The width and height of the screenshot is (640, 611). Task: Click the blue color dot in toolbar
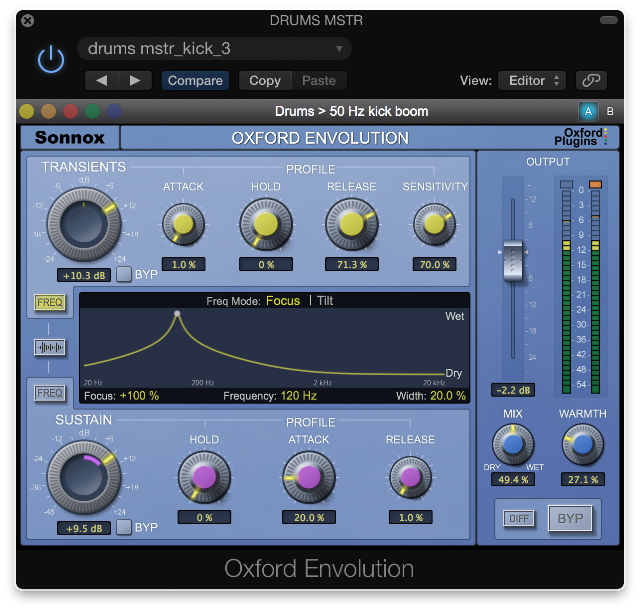114,111
